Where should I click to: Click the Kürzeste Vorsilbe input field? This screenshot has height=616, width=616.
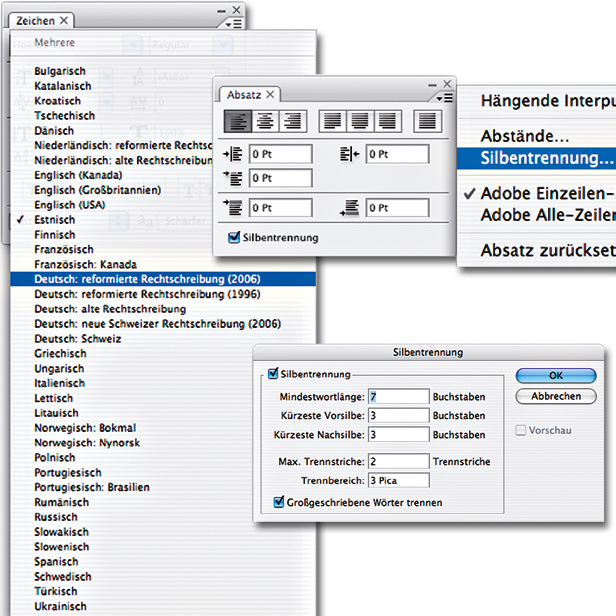[398, 415]
